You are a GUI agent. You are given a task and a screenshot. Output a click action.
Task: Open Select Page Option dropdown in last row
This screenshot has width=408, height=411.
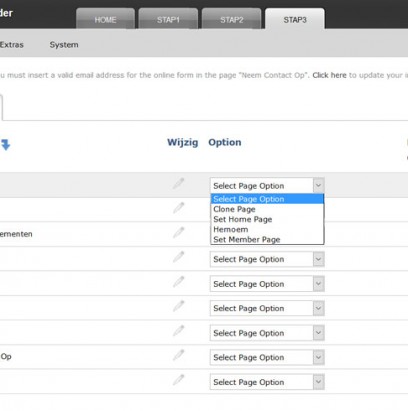pyautogui.click(x=267, y=382)
